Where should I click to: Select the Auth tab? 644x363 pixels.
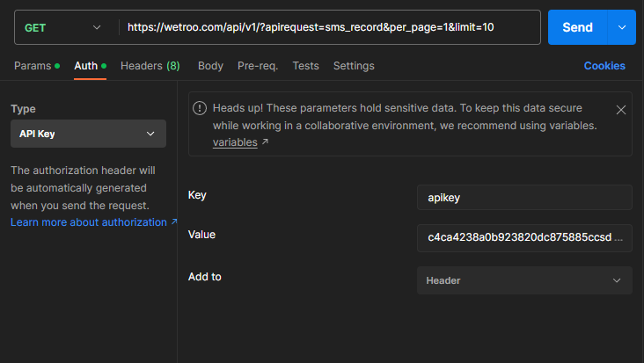[x=85, y=66]
